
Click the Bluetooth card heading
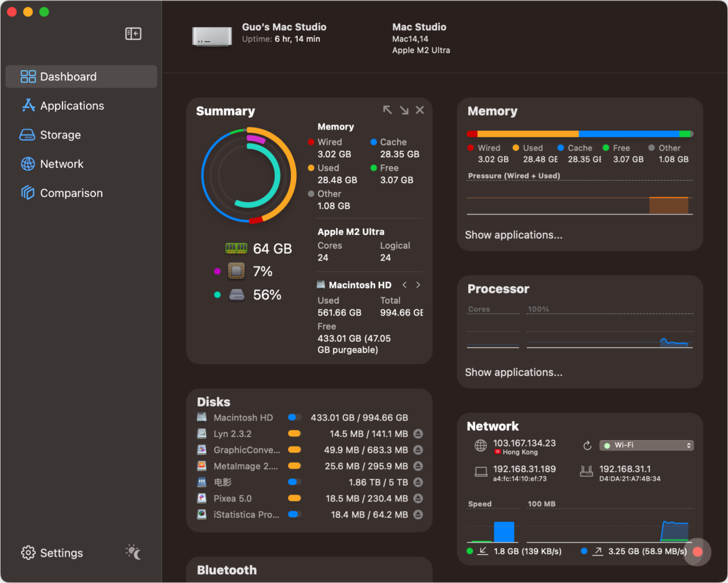[227, 570]
